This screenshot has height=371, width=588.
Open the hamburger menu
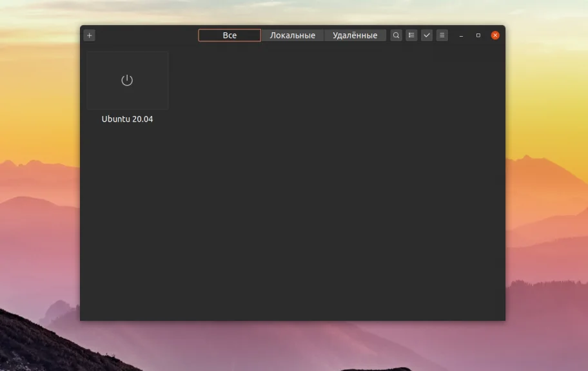442,35
